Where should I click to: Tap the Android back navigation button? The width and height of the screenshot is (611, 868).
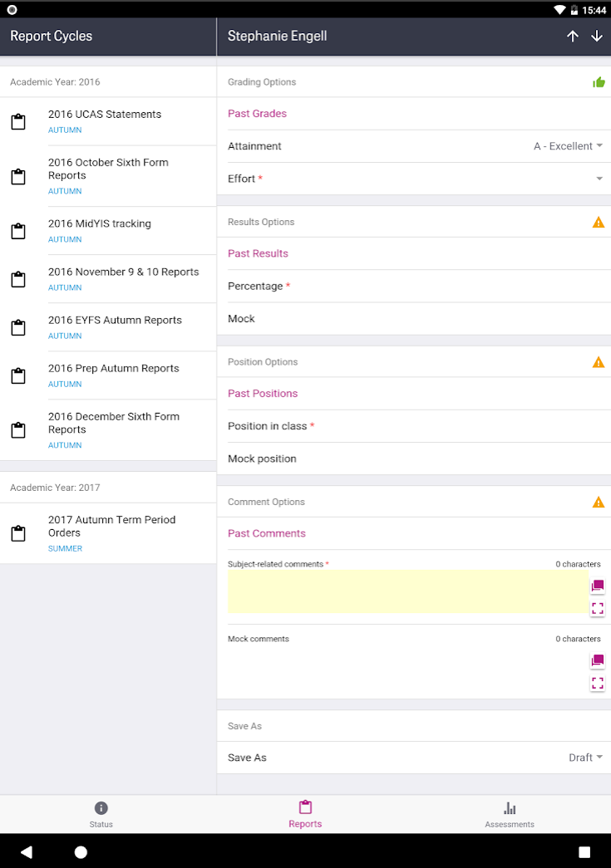click(x=26, y=851)
